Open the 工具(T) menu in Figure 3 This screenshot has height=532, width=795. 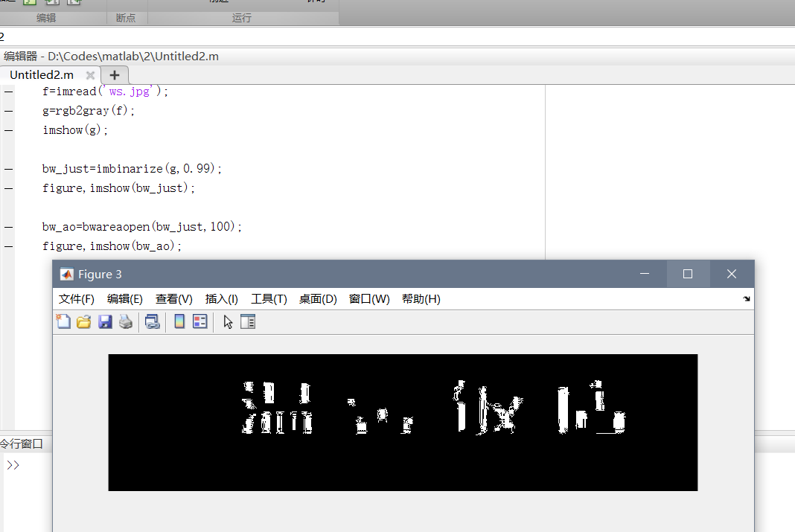(269, 299)
